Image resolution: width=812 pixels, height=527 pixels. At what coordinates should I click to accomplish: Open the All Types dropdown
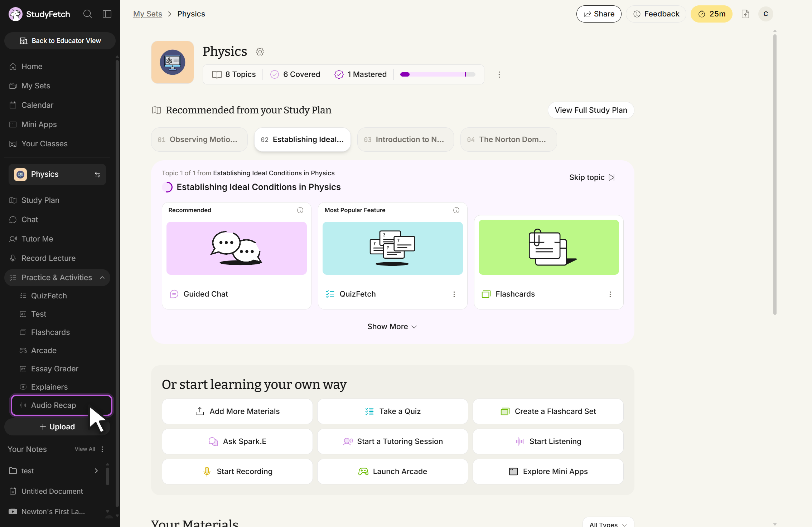point(608,523)
